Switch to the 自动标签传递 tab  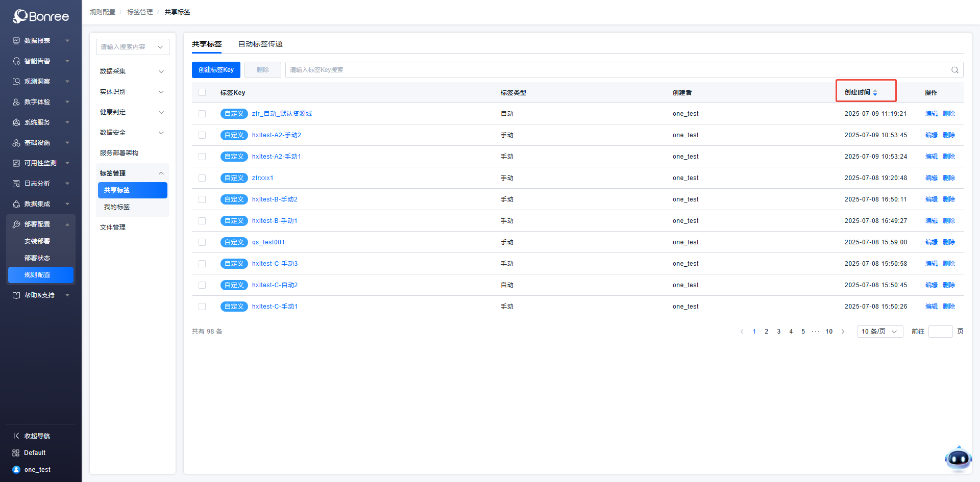coord(260,44)
